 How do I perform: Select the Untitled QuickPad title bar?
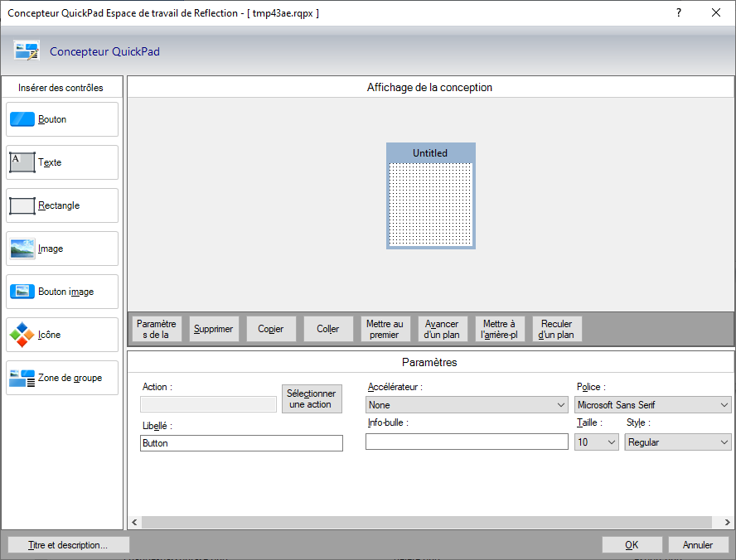click(x=430, y=153)
